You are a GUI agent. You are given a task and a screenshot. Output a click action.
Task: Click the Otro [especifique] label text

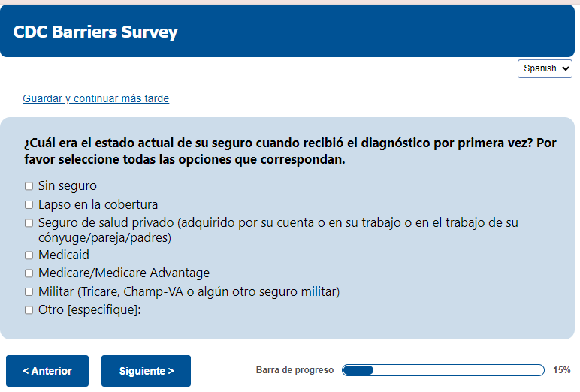[89, 310]
